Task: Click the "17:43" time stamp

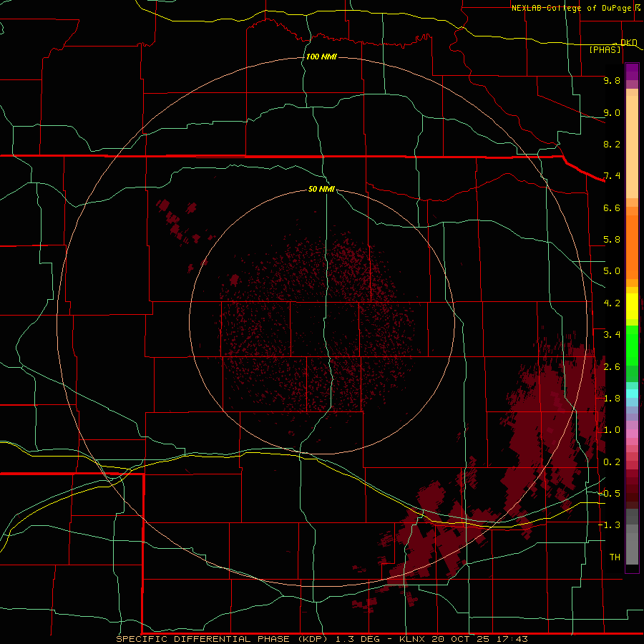Action: 512,639
